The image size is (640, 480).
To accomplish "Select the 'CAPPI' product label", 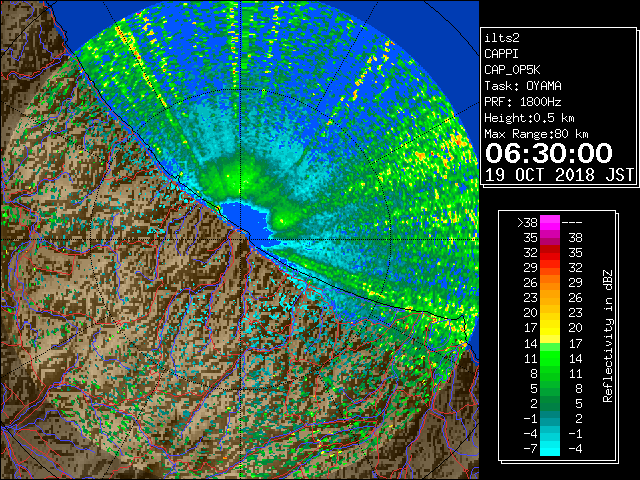I will pos(501,54).
